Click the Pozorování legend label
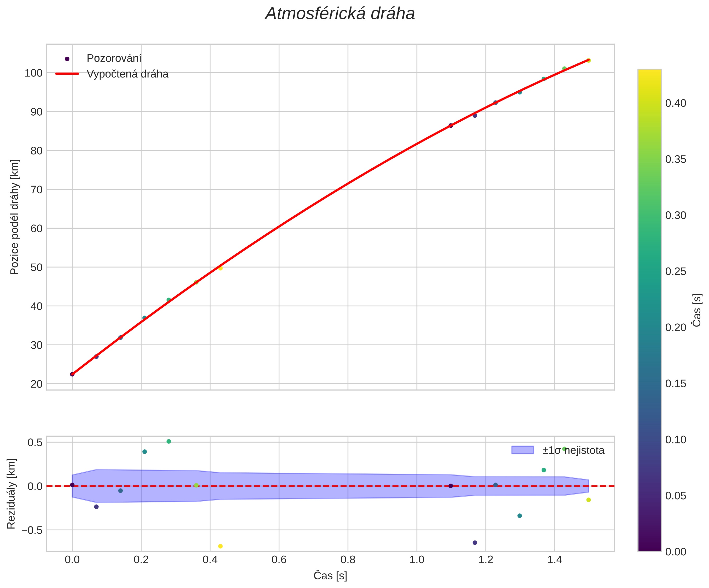This screenshot has height=588, width=709. click(x=114, y=58)
